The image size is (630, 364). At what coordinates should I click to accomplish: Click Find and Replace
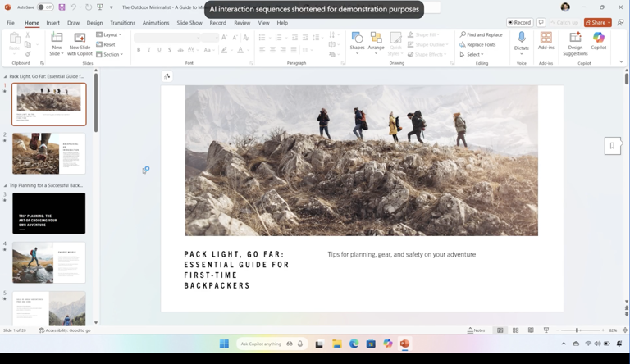[481, 34]
